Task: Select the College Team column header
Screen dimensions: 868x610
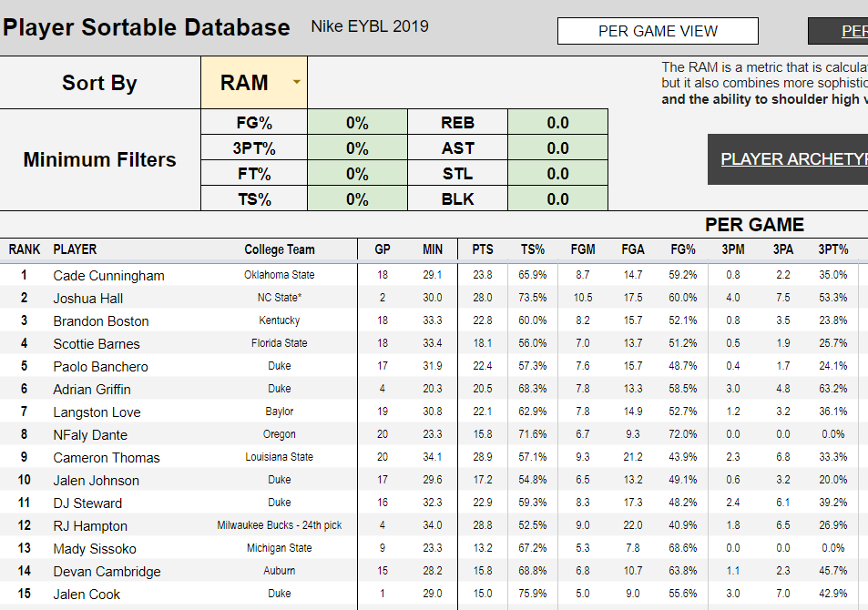Action: 279,249
